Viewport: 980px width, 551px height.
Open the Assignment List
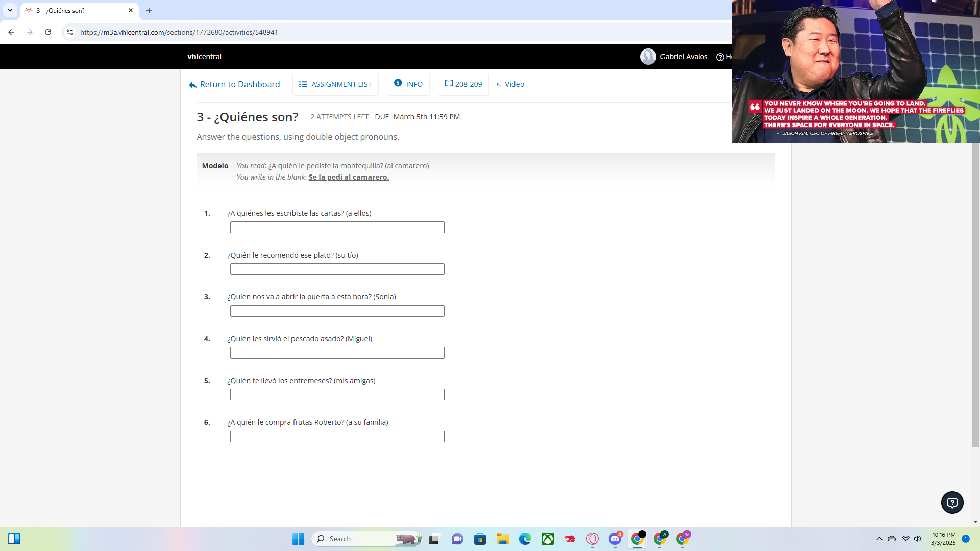(x=335, y=84)
